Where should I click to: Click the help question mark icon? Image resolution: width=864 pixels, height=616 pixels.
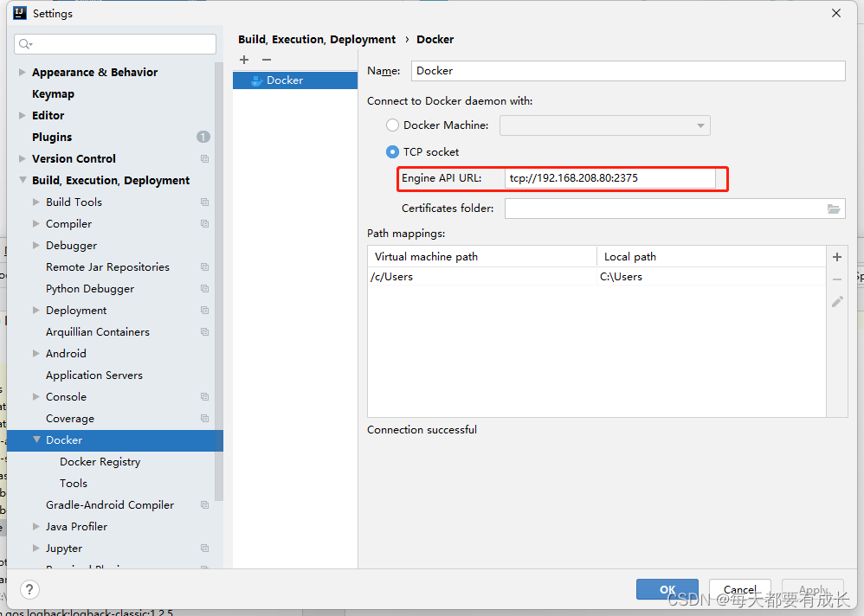coord(29,589)
